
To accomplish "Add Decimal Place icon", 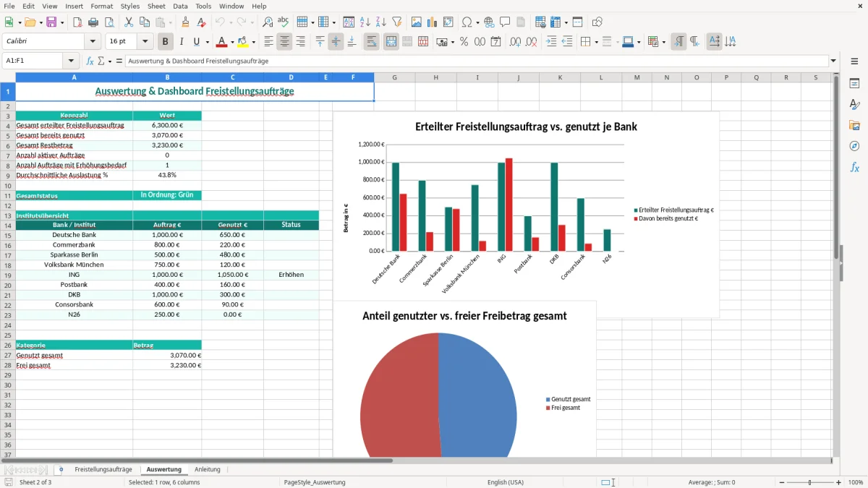I will point(516,42).
